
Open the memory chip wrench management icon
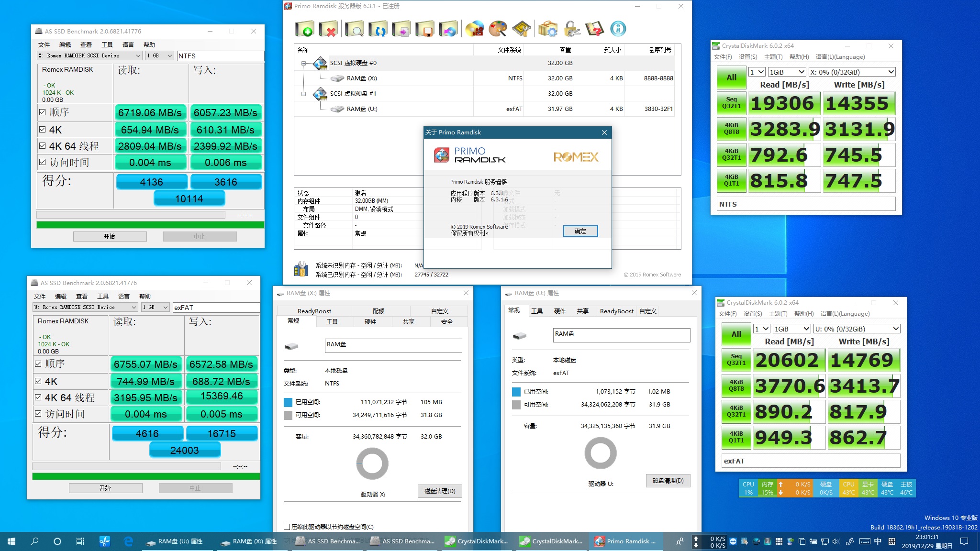point(522,29)
